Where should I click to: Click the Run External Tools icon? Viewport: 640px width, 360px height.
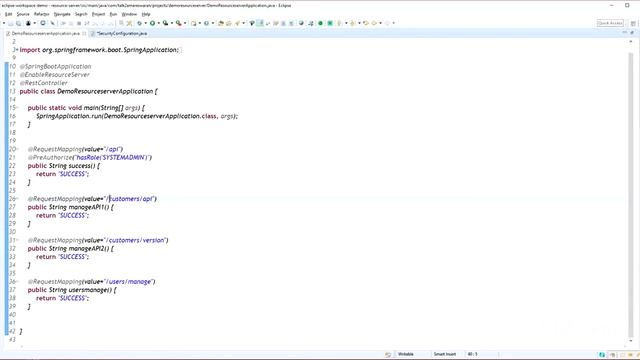coord(178,23)
